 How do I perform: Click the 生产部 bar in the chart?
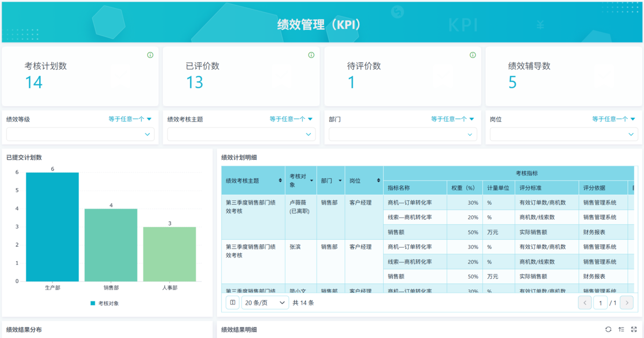(x=53, y=227)
